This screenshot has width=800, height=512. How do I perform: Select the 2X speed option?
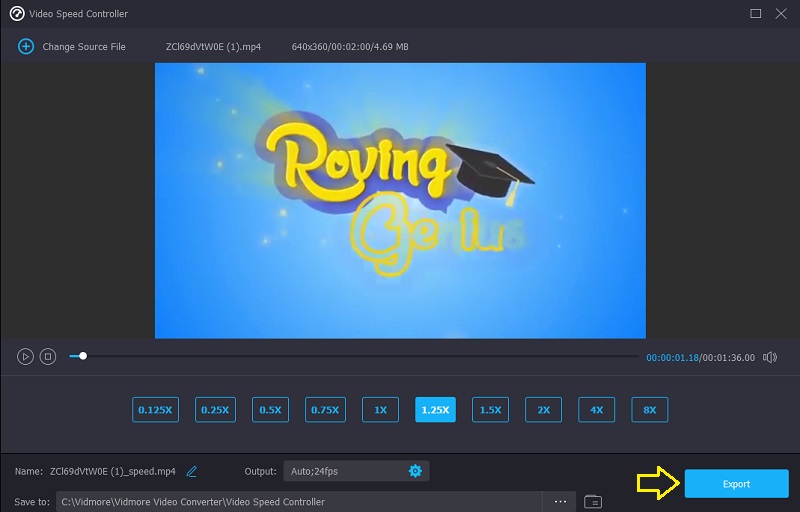coord(543,410)
